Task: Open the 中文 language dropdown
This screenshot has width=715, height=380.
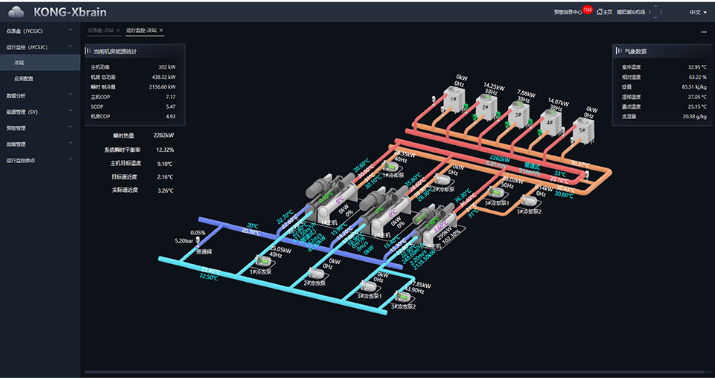Action: 698,12
